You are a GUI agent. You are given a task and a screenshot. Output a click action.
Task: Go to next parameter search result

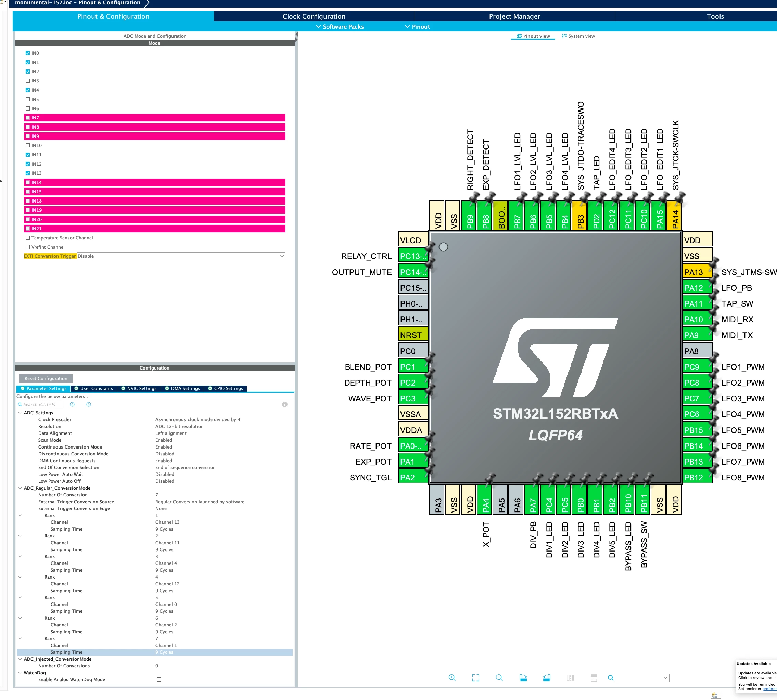click(89, 404)
